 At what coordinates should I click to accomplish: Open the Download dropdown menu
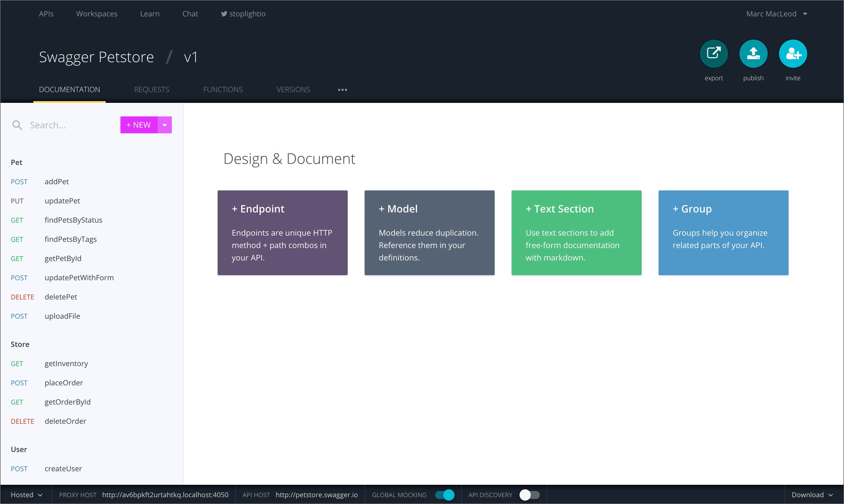812,495
